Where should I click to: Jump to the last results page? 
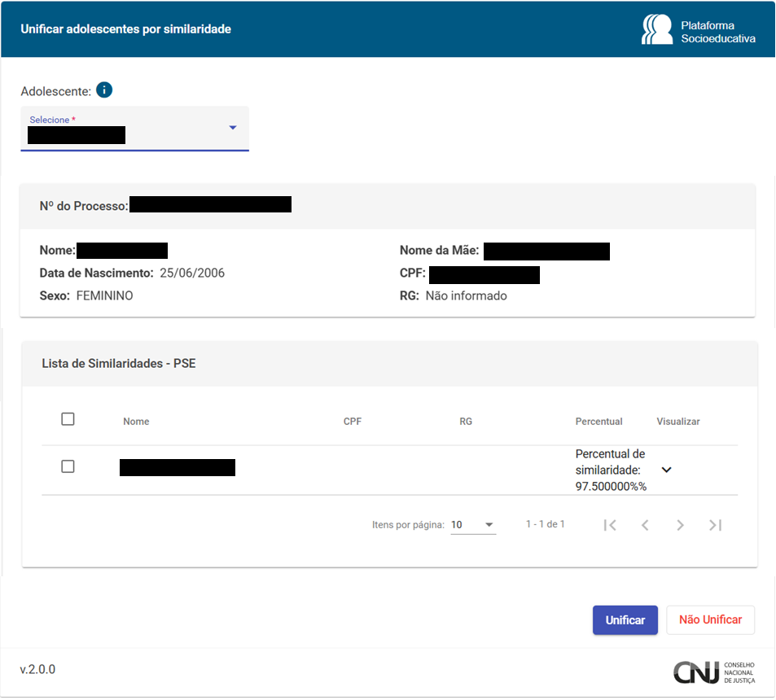(x=715, y=525)
